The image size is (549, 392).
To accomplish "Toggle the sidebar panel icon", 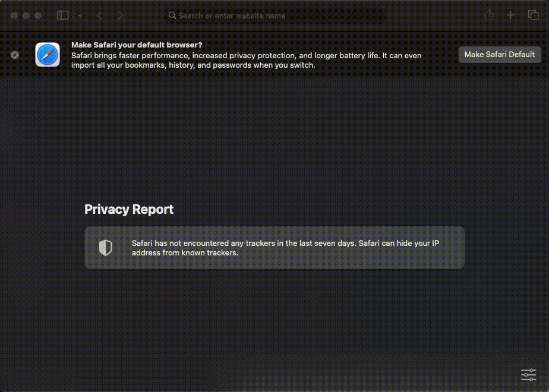I will [62, 15].
